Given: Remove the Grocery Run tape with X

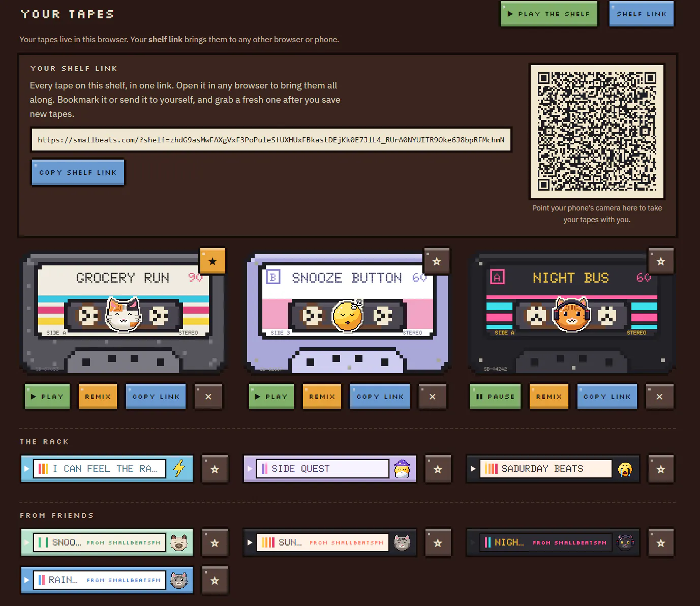Looking at the screenshot, I should pos(208,397).
